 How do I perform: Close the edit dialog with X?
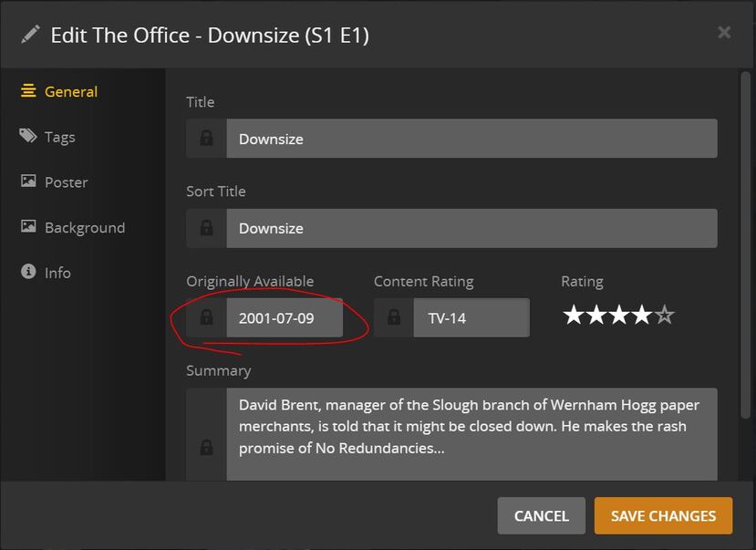click(724, 32)
